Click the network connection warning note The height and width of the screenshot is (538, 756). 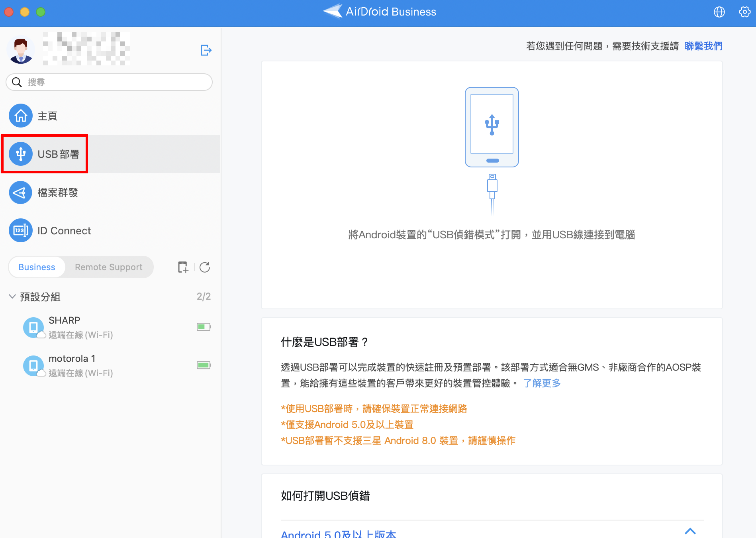tap(374, 409)
